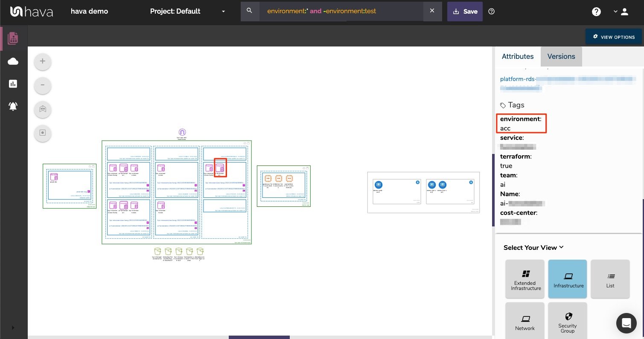Click the fit-to-screen canvas control
Screen dimensions: 644x339
tap(42, 109)
